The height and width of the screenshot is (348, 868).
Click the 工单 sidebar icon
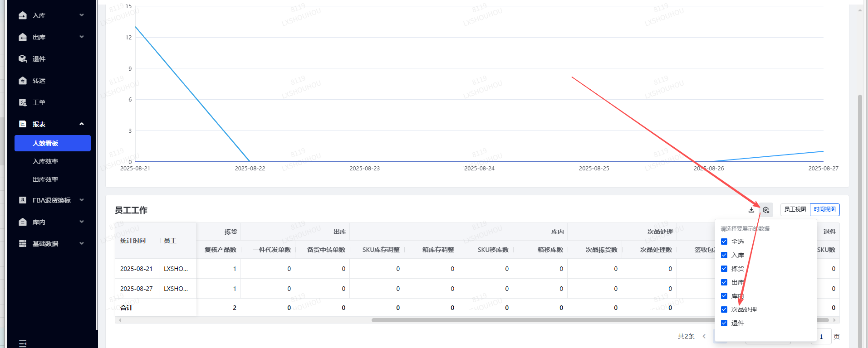point(23,102)
